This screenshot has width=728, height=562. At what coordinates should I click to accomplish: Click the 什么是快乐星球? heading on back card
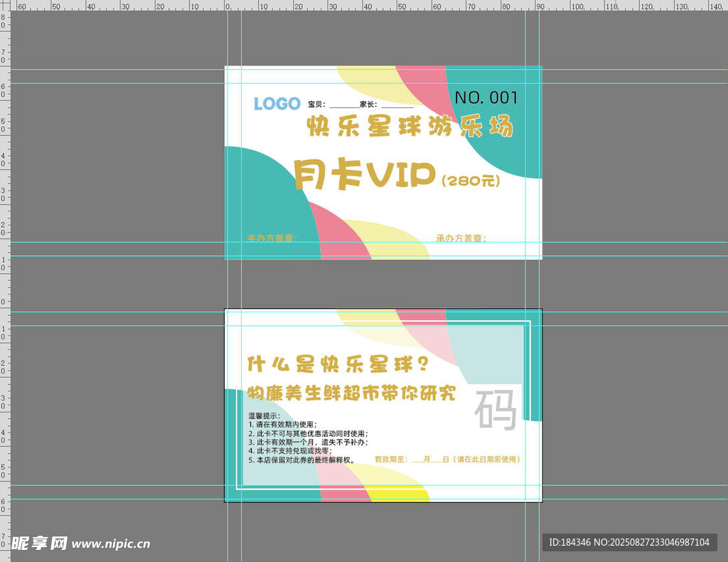pos(338,364)
